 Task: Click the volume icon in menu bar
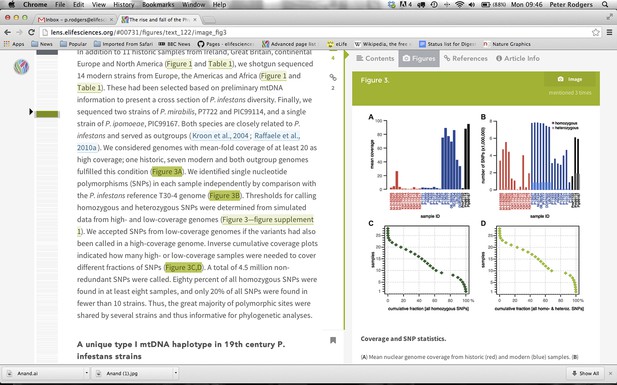(472, 5)
